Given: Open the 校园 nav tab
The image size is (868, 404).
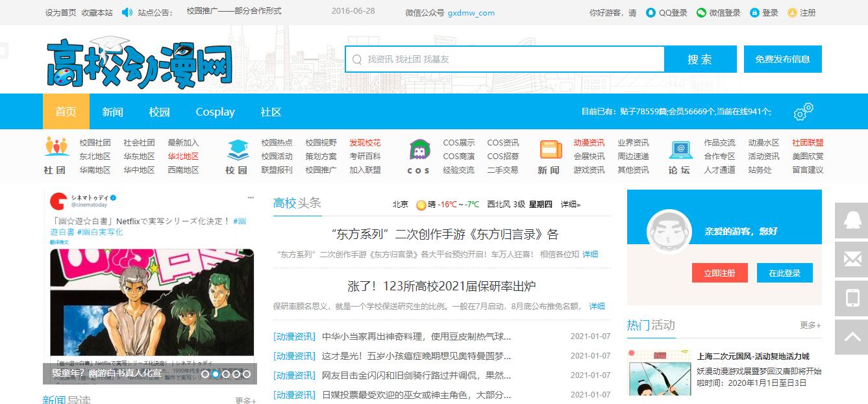Looking at the screenshot, I should click(x=159, y=112).
